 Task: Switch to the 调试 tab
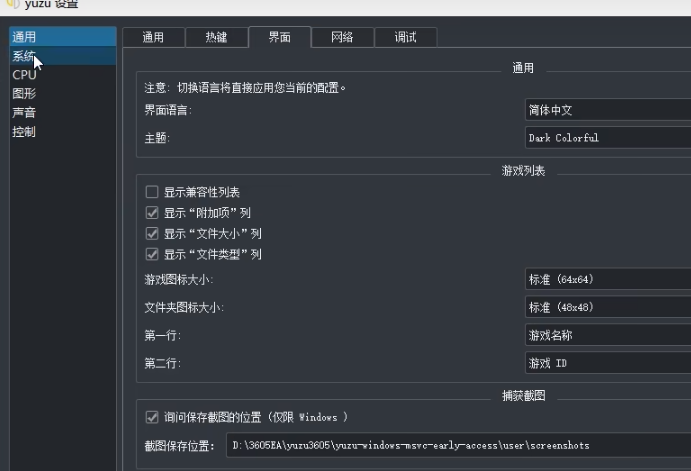click(x=405, y=37)
